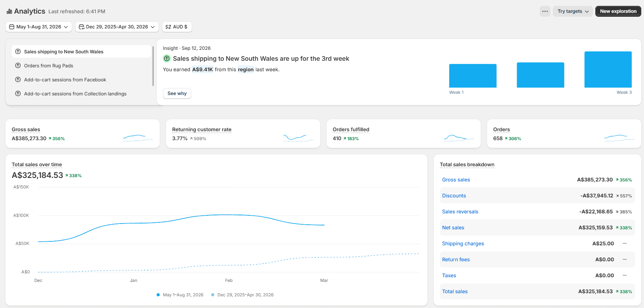Click the Shipping charges link in breakdown

click(x=463, y=244)
